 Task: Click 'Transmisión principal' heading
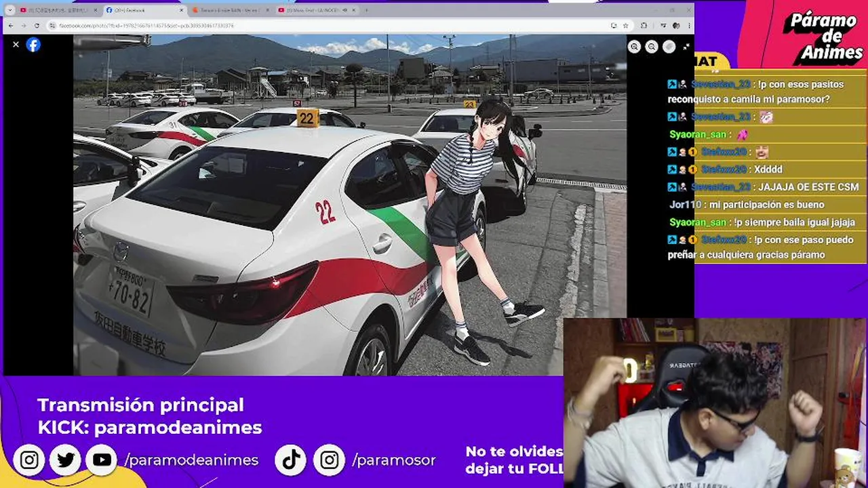tap(140, 405)
